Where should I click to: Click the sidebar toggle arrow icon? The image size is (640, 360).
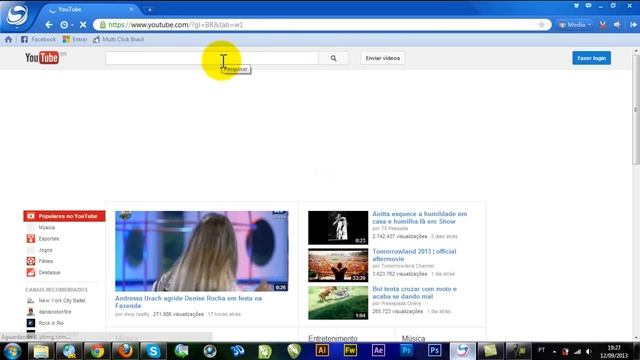pyautogui.click(x=633, y=25)
